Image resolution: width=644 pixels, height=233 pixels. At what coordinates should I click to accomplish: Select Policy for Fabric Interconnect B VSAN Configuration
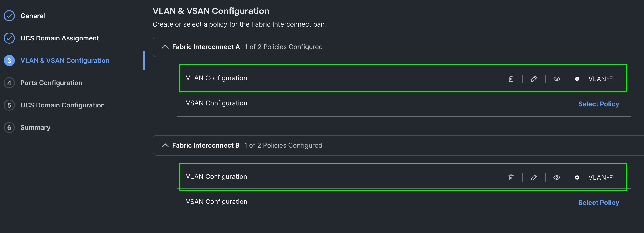[x=598, y=203]
